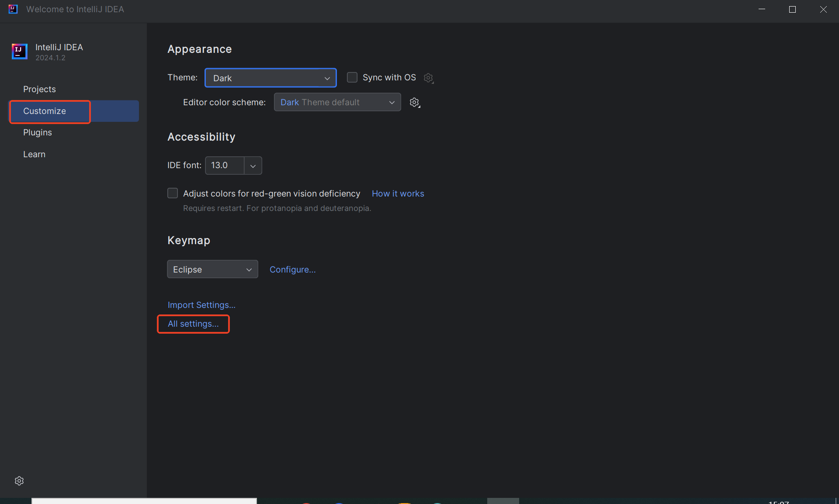Switch to the Projects tab
Screen dimensions: 839x504
[39, 89]
